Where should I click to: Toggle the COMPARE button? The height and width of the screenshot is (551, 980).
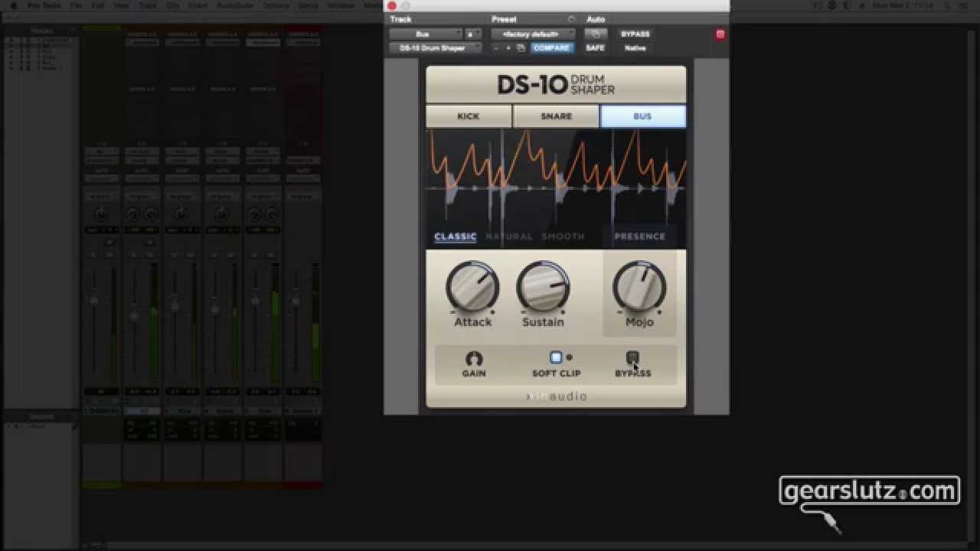point(550,48)
